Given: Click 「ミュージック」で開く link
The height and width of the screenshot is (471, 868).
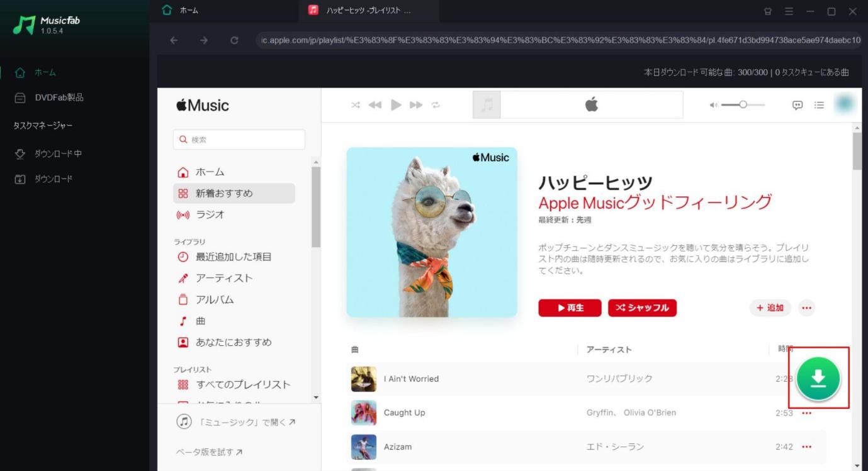Looking at the screenshot, I should pyautogui.click(x=236, y=422).
